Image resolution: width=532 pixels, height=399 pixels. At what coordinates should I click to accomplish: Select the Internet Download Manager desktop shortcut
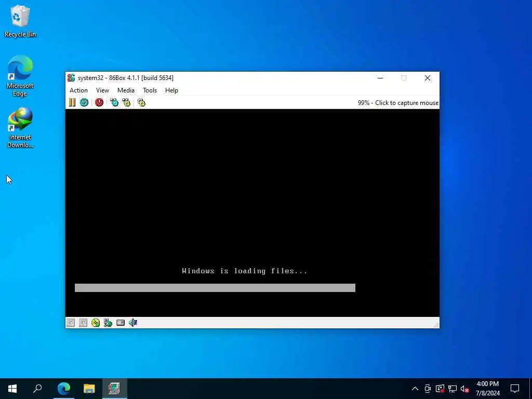[x=20, y=128]
